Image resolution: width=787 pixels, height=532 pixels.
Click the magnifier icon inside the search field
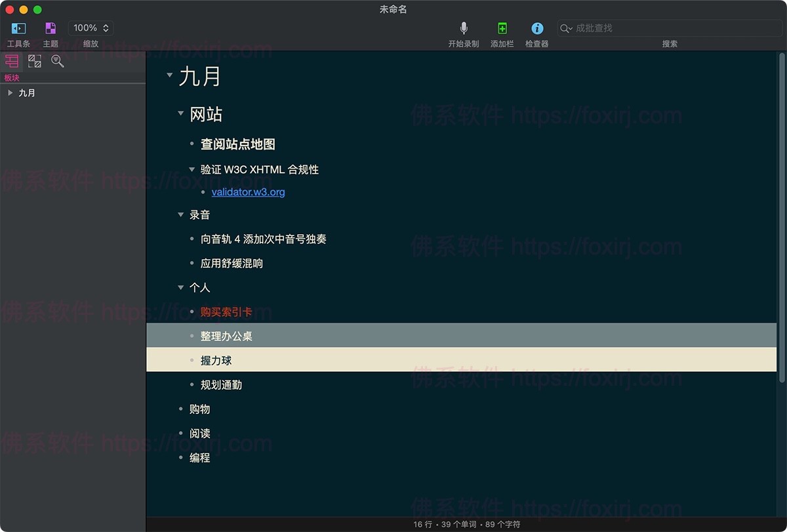click(565, 28)
